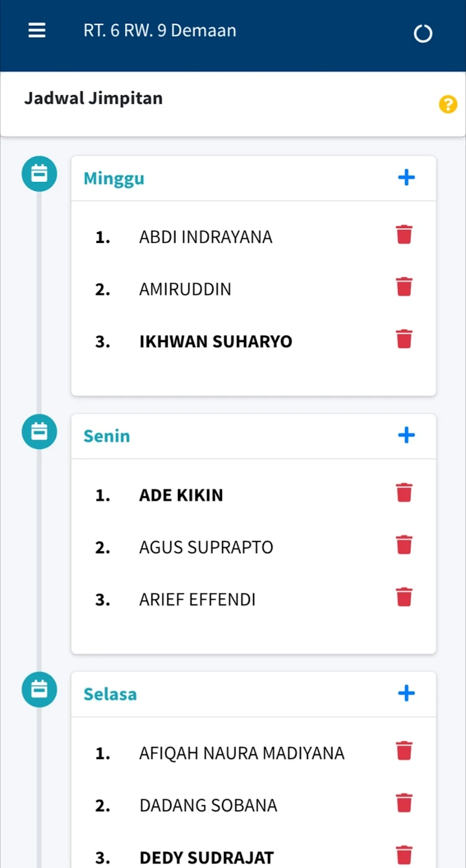The height and width of the screenshot is (868, 466).
Task: Remove DADANG SOBANA from Selasa
Action: [x=404, y=803]
